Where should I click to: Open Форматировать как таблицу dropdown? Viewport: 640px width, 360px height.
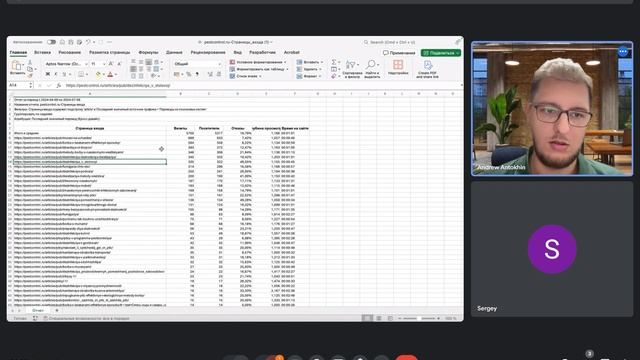pos(259,69)
